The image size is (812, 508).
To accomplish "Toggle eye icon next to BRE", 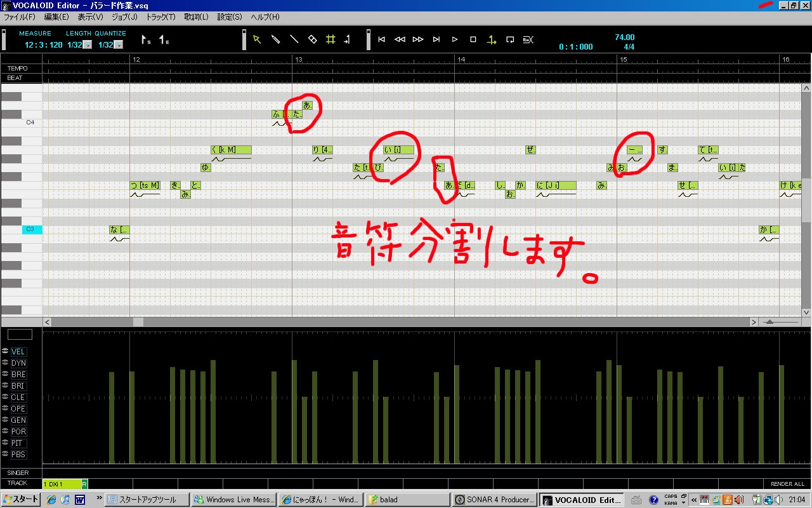I will pyautogui.click(x=5, y=374).
